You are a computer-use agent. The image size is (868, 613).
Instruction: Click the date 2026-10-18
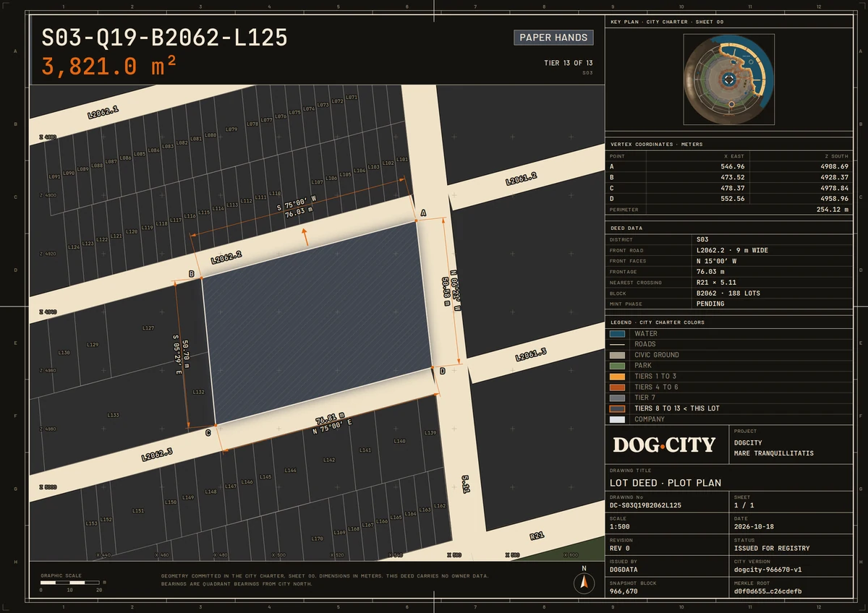tap(754, 527)
